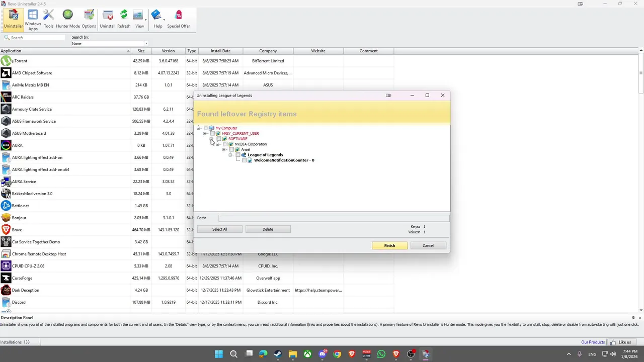Click the Like us button
Screen dimensions: 644x362
621,342
